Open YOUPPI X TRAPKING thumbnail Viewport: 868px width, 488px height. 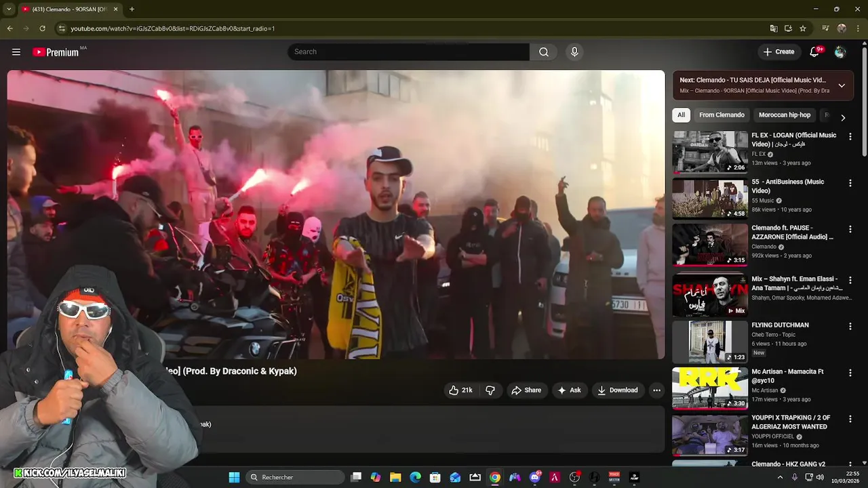coord(710,435)
